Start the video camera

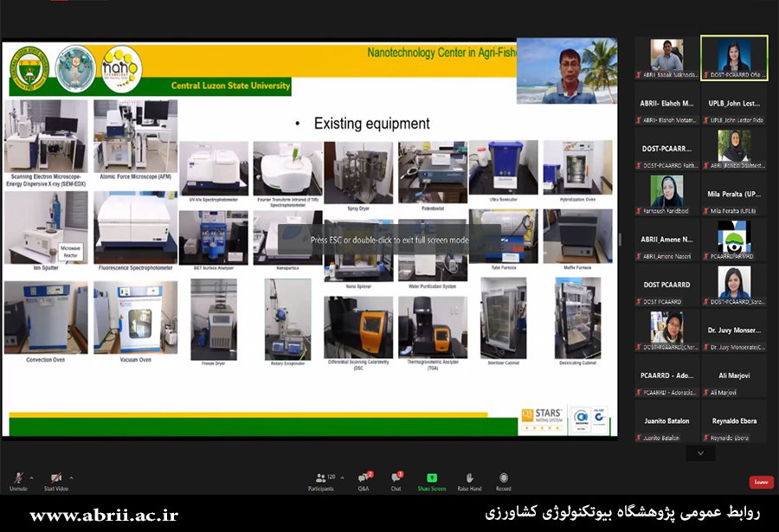tap(56, 481)
